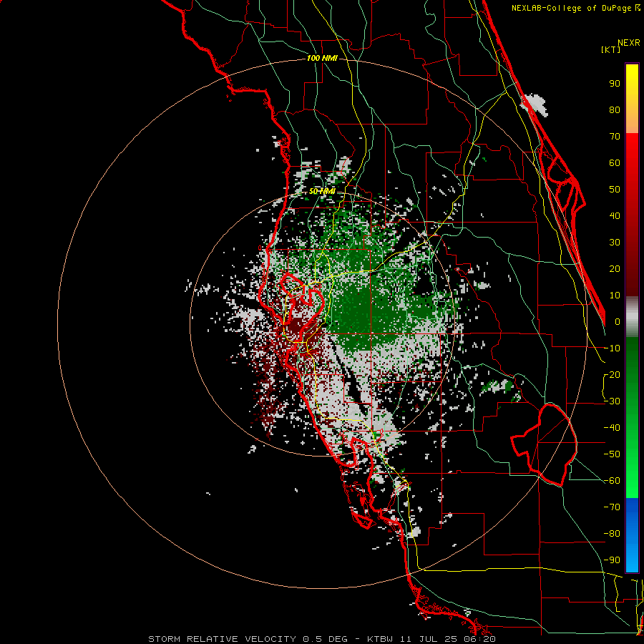
Task: Click the positive 80 knot scale value
Action: (615, 109)
